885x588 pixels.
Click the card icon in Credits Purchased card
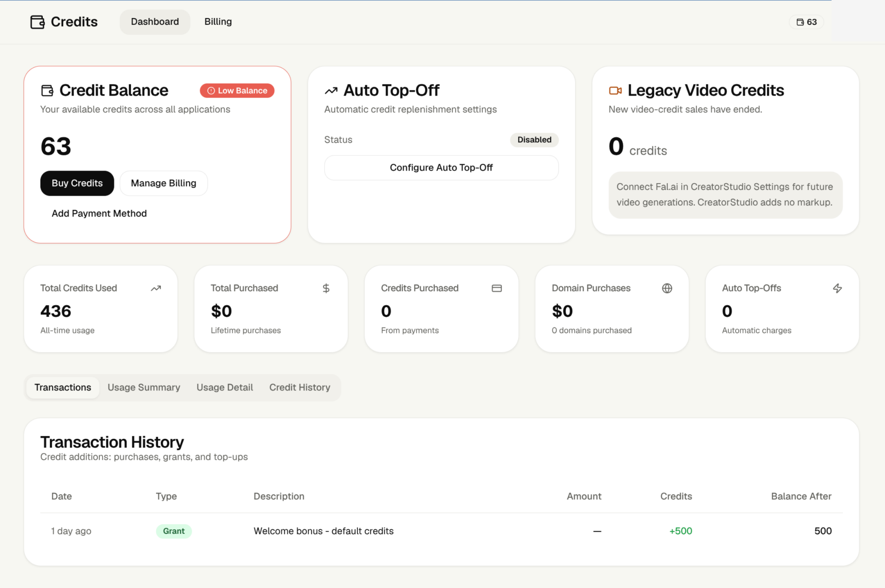tap(497, 288)
